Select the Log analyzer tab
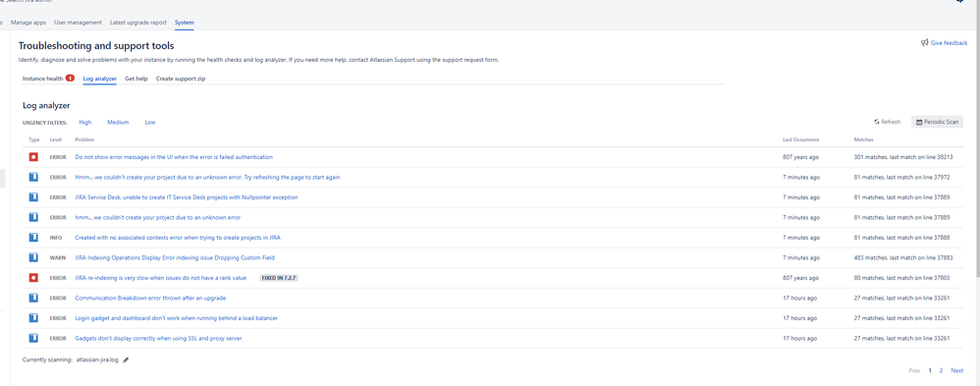Viewport: 980px width, 386px height. tap(100, 79)
